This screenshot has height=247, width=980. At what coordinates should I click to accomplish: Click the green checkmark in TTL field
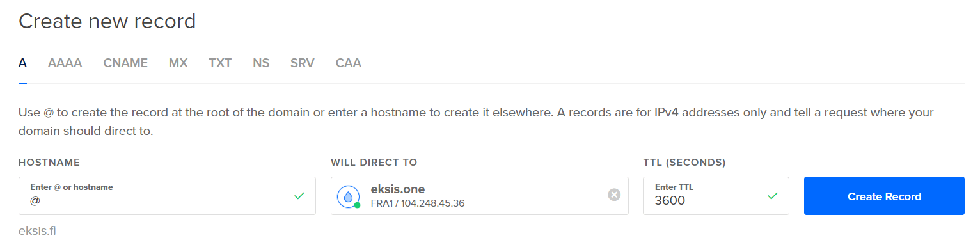pos(773,196)
